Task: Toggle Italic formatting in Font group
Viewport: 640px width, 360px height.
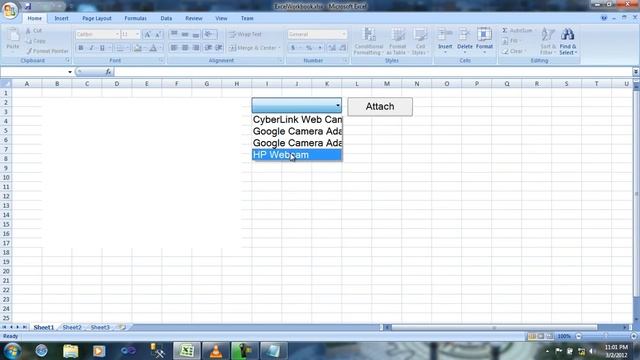Action: click(x=91, y=48)
